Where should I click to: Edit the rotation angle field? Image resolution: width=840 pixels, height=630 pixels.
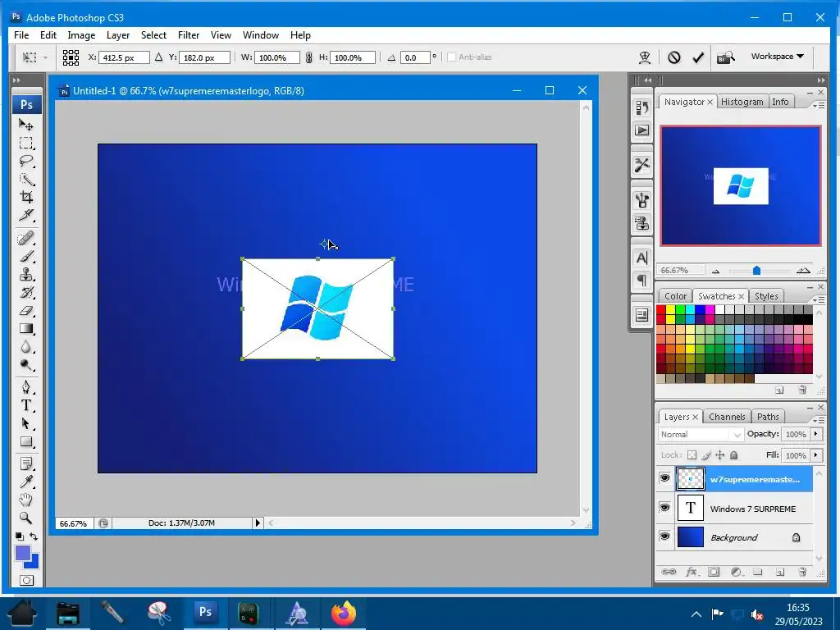[x=415, y=57]
